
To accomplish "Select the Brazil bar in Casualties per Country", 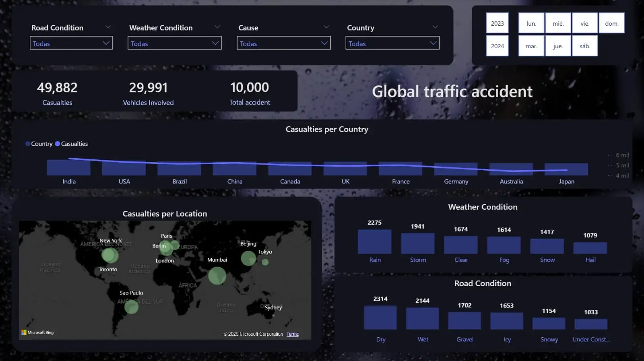I will [180, 168].
